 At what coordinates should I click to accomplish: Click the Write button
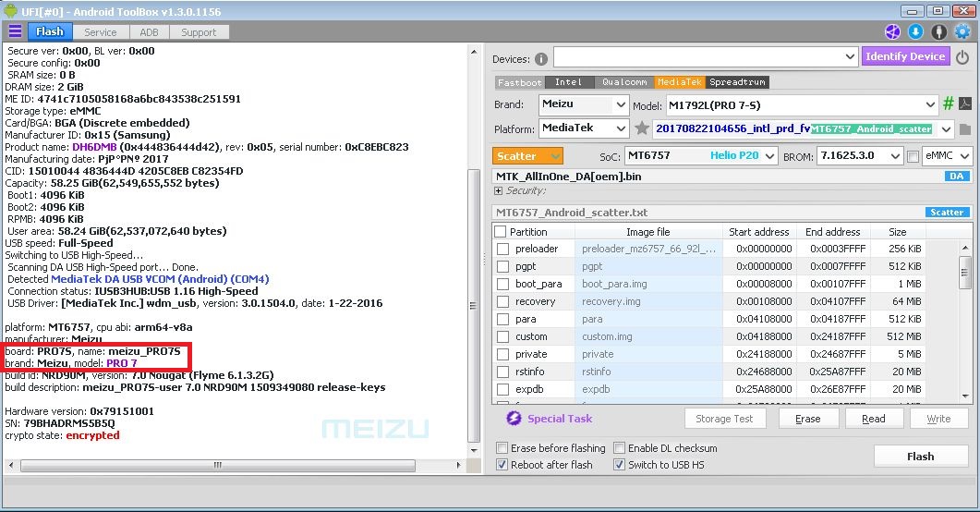(x=938, y=419)
